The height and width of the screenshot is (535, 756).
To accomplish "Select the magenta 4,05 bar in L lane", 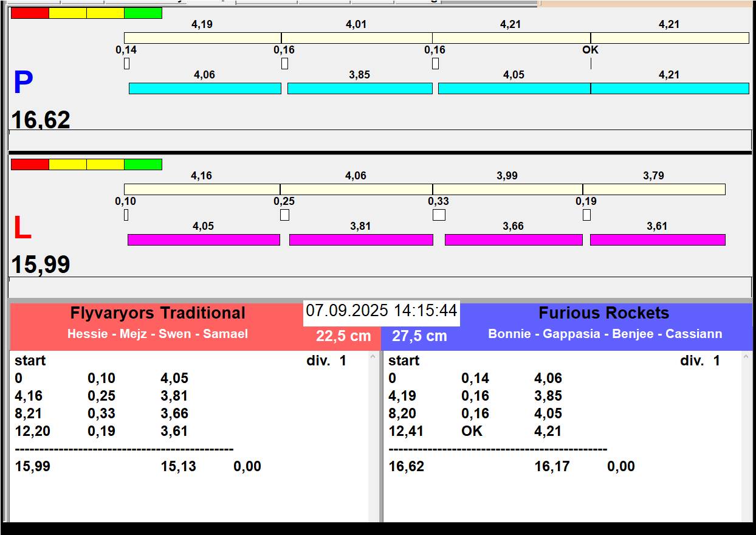I will click(x=204, y=240).
